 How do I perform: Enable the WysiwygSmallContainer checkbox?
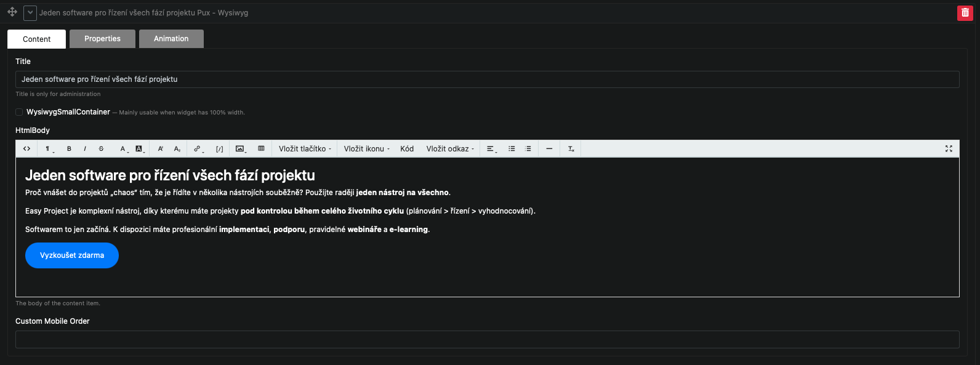[x=19, y=112]
